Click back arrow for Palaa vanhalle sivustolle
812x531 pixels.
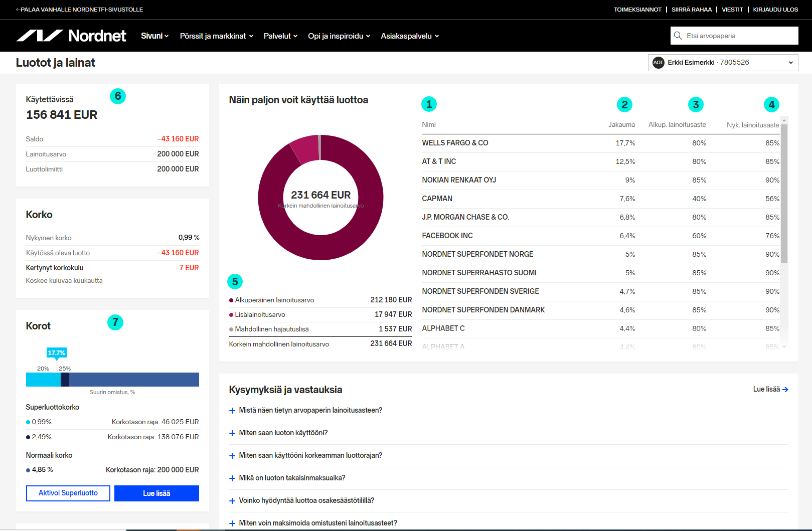point(18,10)
